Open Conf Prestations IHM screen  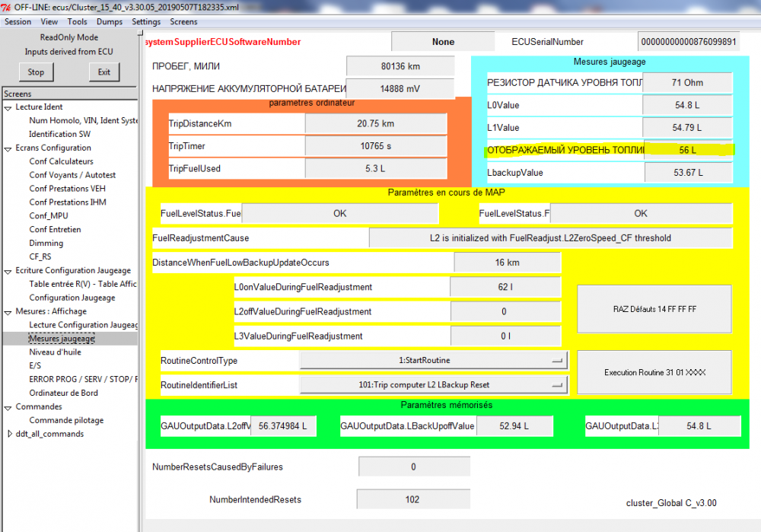pyautogui.click(x=68, y=202)
